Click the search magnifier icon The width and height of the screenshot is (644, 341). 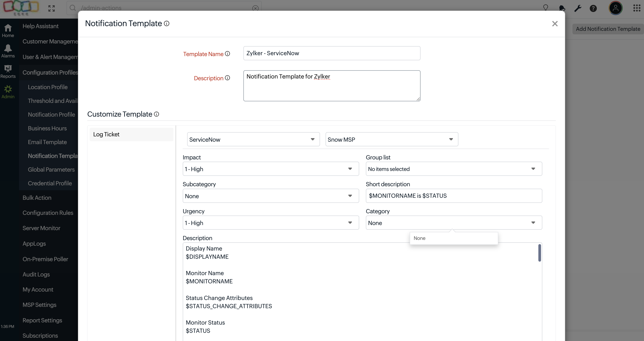tap(72, 8)
